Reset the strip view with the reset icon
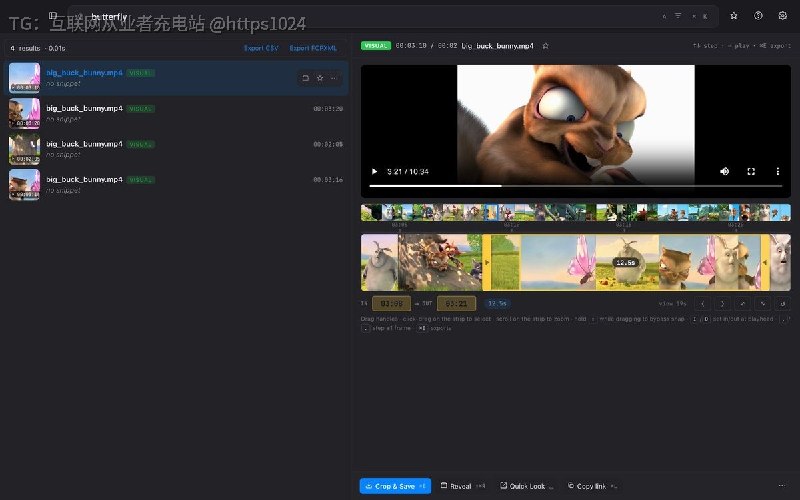Viewport: 800px width, 500px height. coord(782,304)
